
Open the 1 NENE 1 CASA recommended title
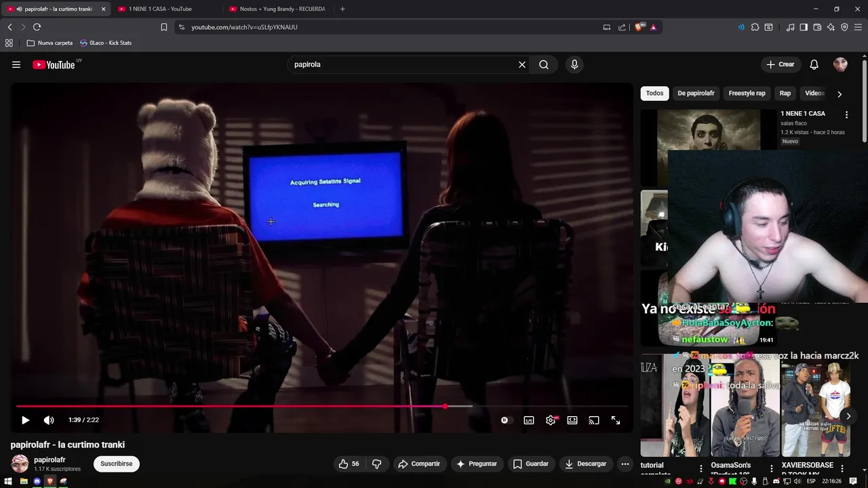(803, 113)
